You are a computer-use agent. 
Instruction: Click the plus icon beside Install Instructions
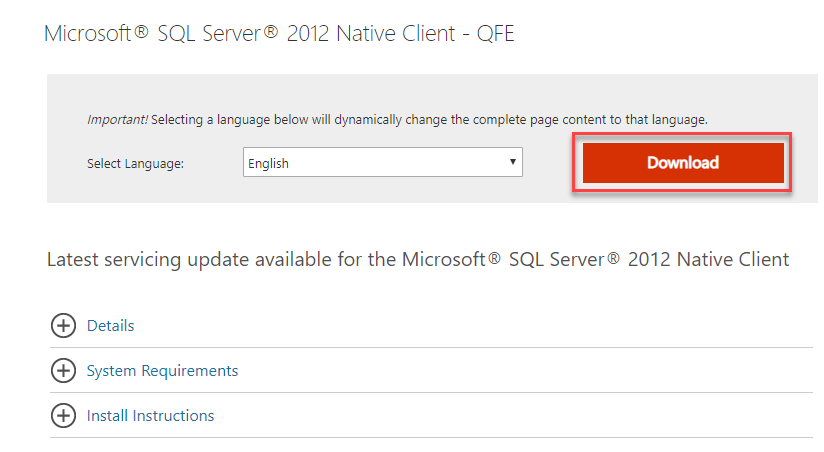coord(63,416)
